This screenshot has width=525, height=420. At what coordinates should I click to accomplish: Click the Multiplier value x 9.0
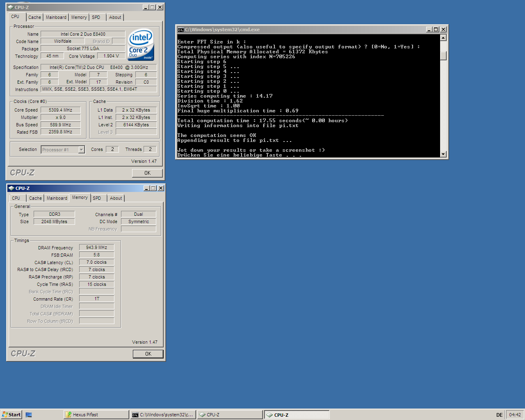coord(60,117)
